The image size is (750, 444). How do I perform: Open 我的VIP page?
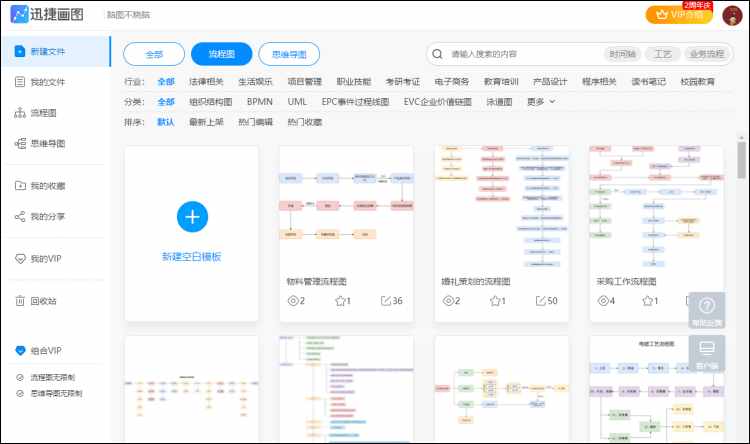point(38,259)
